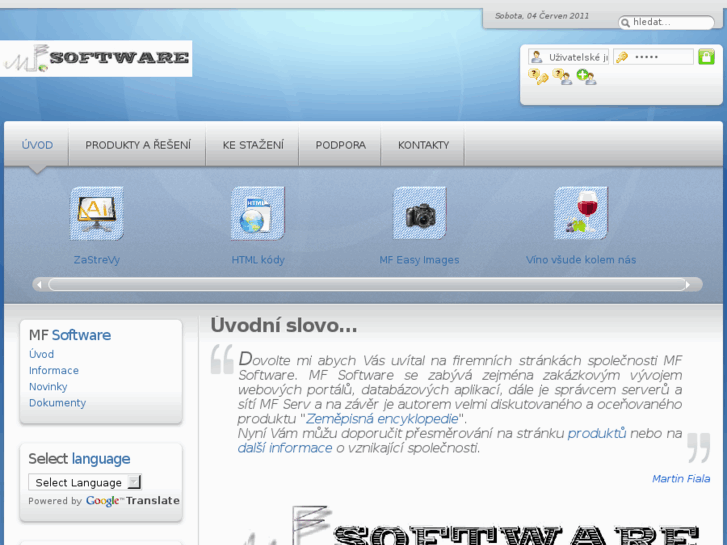This screenshot has width=727, height=545.
Task: Click the register new user icon
Action: tap(586, 77)
